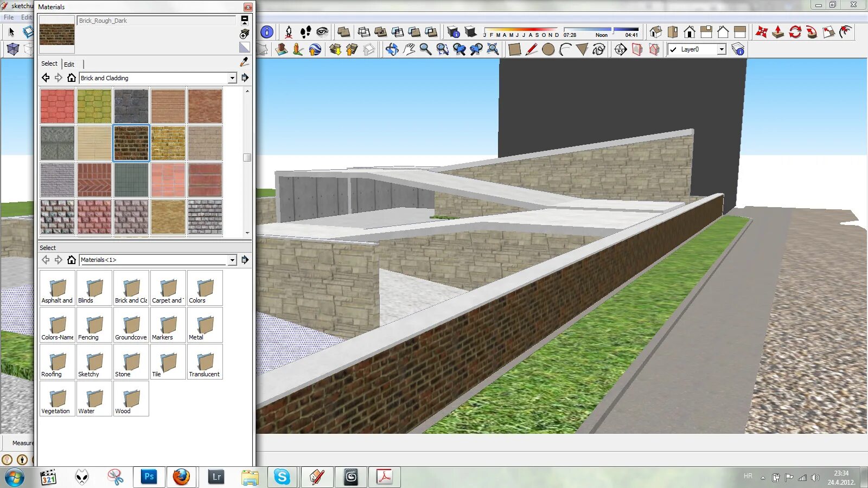Select the Zoom Window tool
The image size is (868, 488).
443,50
